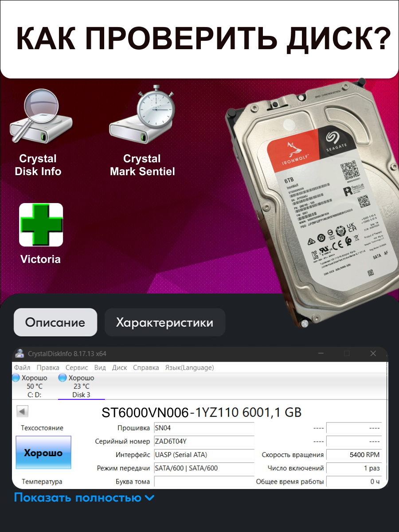Click the КАК ПРОВЕРИТЬ ДИСК? heading
Image resolution: width=399 pixels, height=532 pixels.
pyautogui.click(x=203, y=39)
